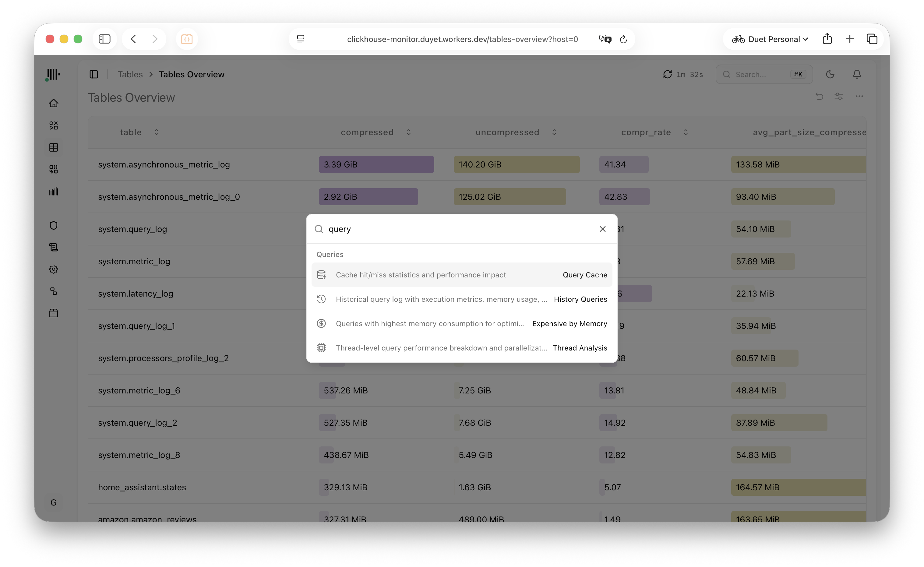
Task: Toggle dark mode with moon icon
Action: pos(830,74)
